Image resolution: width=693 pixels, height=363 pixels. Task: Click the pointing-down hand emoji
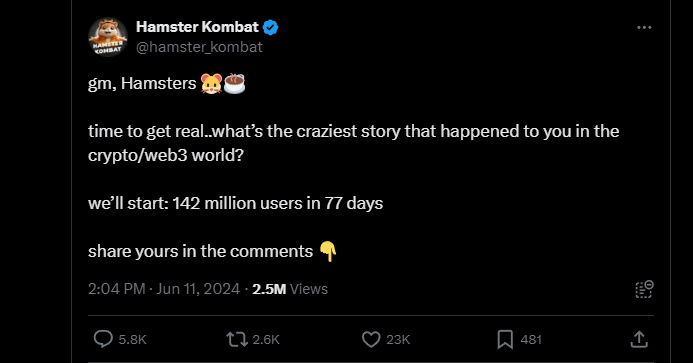coord(328,251)
